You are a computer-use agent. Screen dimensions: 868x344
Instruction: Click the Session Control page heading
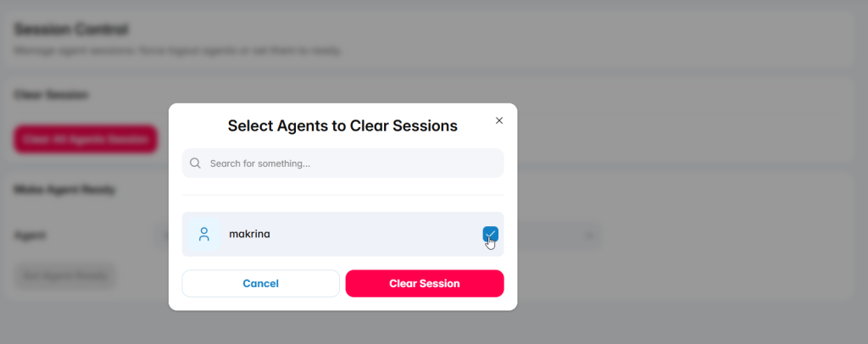(x=71, y=29)
